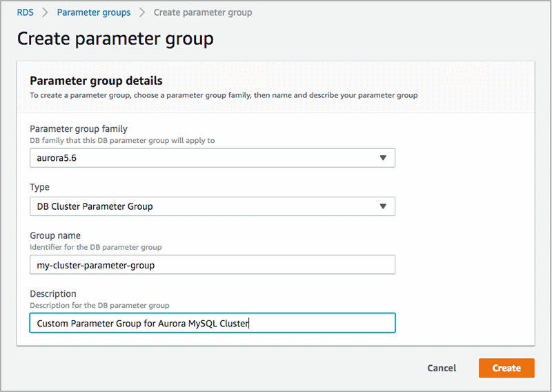
Task: Open the Parameter group family select box
Action: click(207, 158)
